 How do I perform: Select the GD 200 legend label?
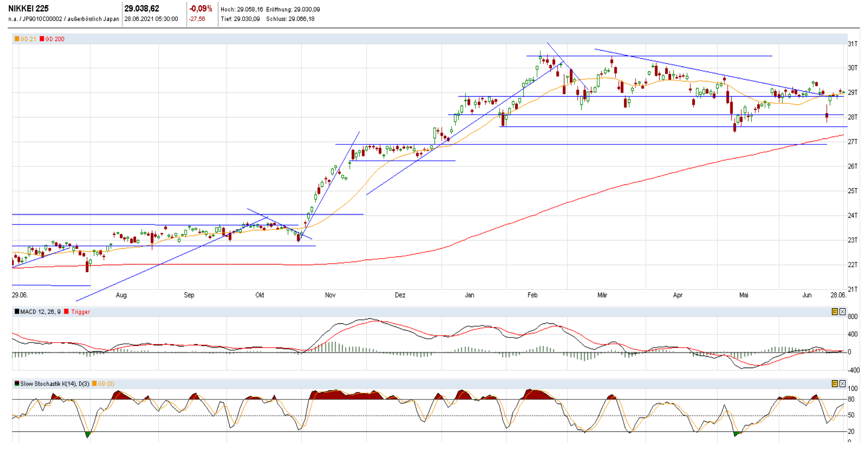click(55, 39)
